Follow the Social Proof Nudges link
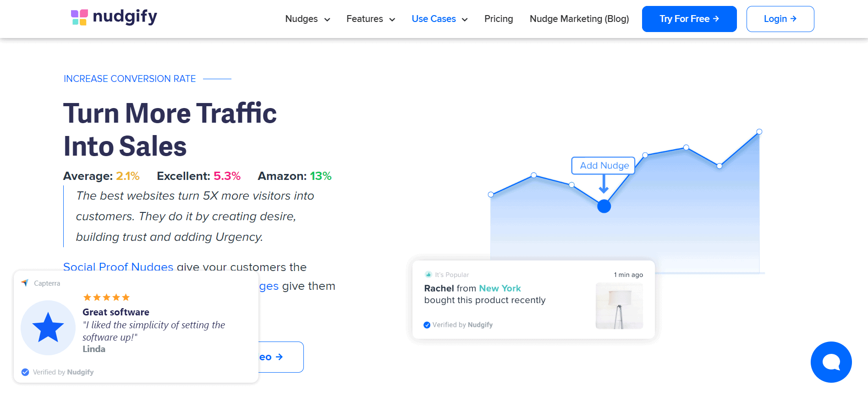This screenshot has width=868, height=396. [118, 266]
